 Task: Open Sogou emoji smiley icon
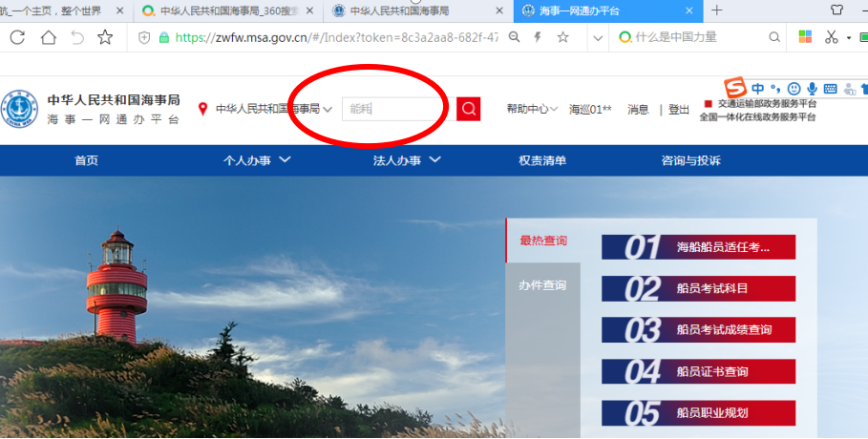(x=794, y=89)
